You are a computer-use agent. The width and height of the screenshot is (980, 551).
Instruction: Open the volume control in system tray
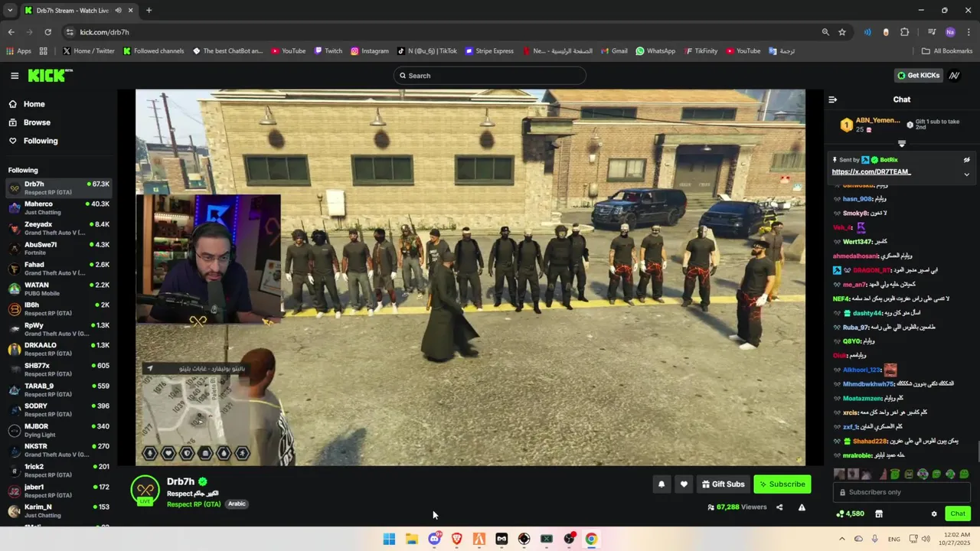point(926,539)
